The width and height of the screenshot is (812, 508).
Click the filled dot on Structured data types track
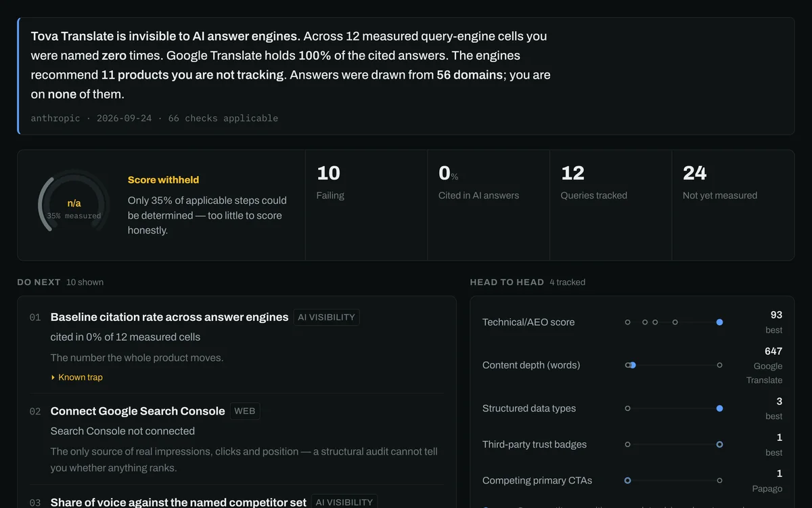(x=719, y=408)
